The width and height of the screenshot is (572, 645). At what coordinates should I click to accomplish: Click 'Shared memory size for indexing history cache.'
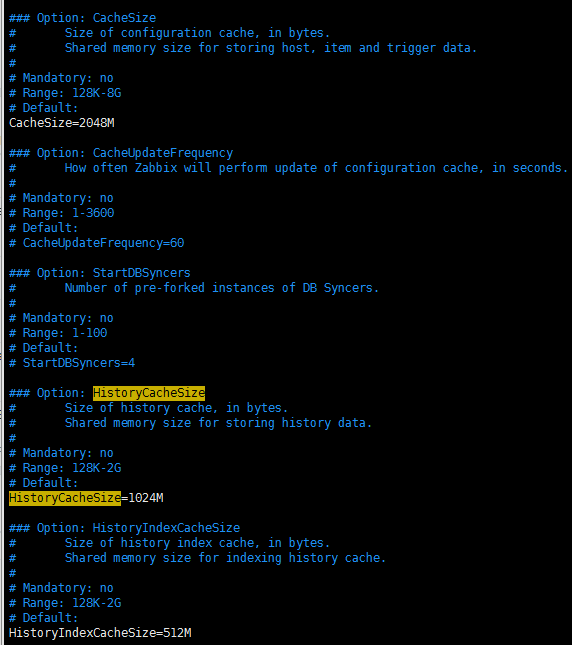[x=225, y=558]
